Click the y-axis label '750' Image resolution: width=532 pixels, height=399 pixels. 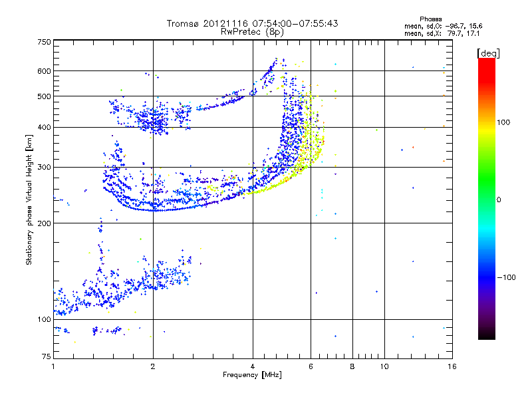(44, 42)
